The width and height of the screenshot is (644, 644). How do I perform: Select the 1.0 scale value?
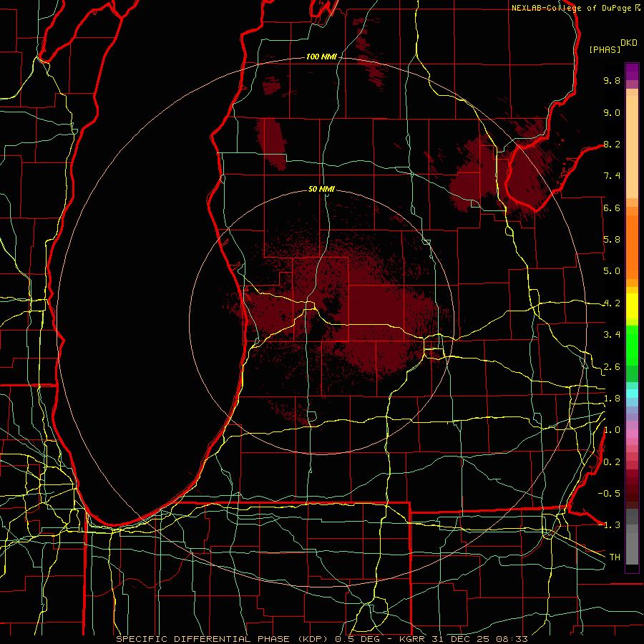click(612, 430)
